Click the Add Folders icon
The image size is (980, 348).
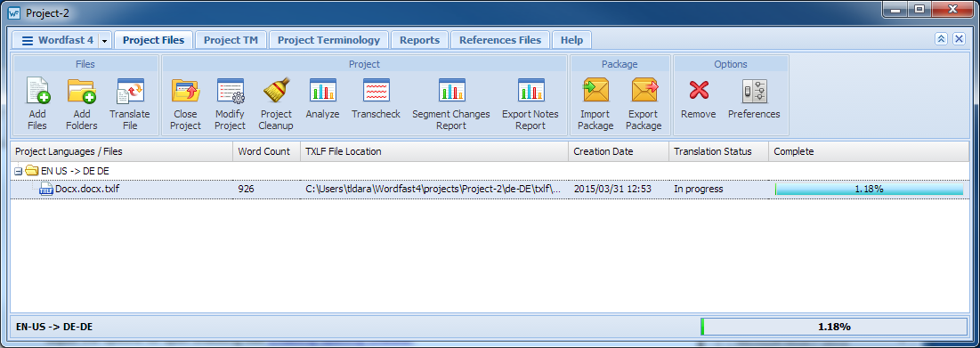tap(81, 91)
